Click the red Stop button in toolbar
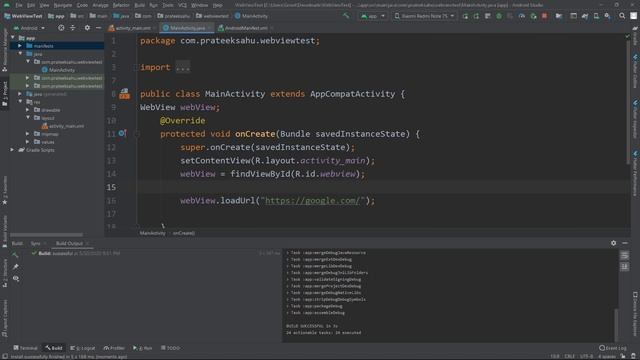The image size is (640, 360). pyautogui.click(x=544, y=16)
